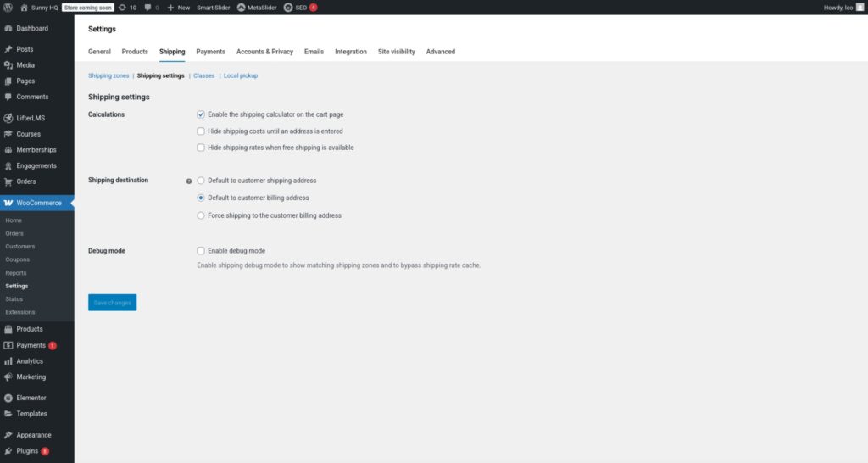Switch to the Payments tab
The height and width of the screenshot is (463, 868).
pyautogui.click(x=211, y=52)
